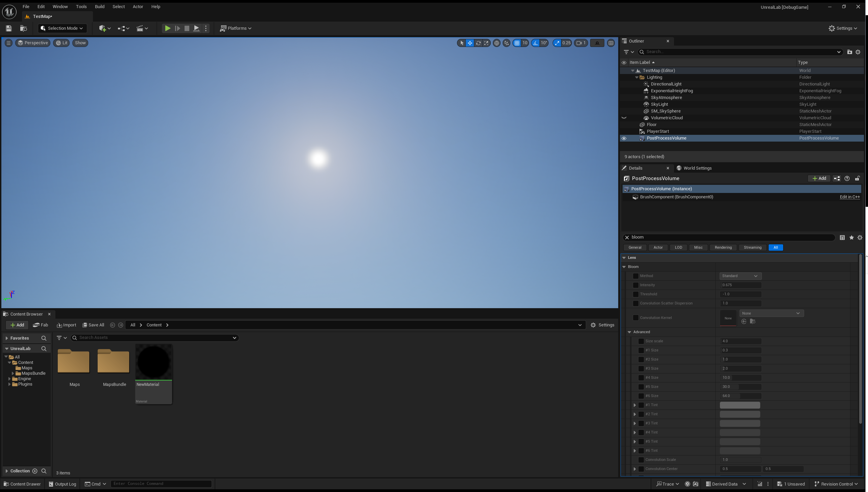The image size is (868, 492).
Task: Click the Edit in C++ link for BrushComponent
Action: tap(850, 197)
